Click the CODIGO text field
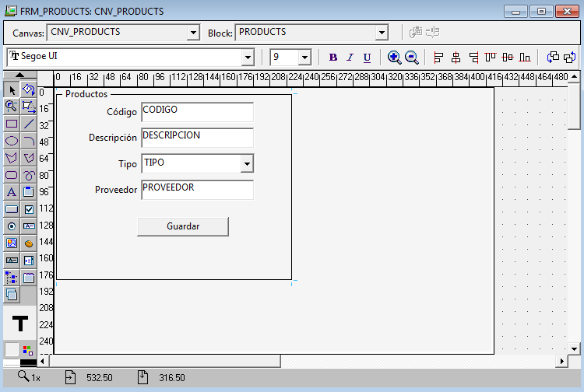 tap(197, 112)
